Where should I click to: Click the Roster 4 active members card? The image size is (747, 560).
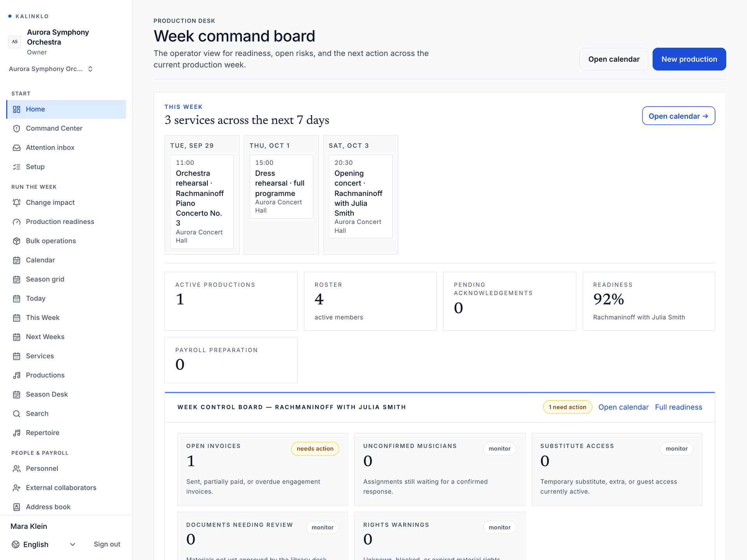click(370, 301)
